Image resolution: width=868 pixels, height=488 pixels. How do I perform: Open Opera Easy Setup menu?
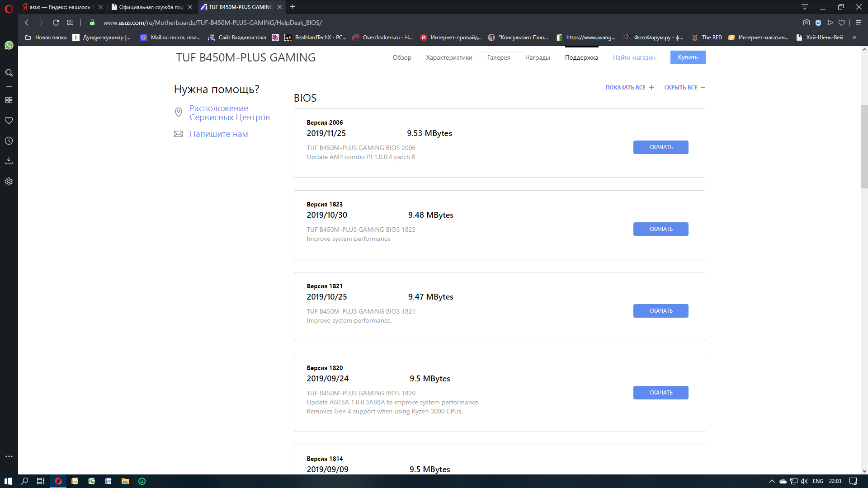tap(858, 23)
